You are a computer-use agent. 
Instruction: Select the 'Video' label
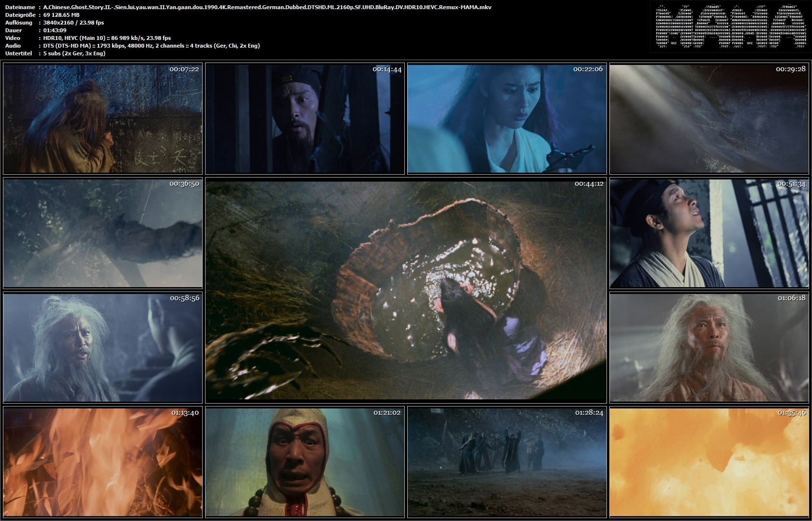pyautogui.click(x=13, y=38)
